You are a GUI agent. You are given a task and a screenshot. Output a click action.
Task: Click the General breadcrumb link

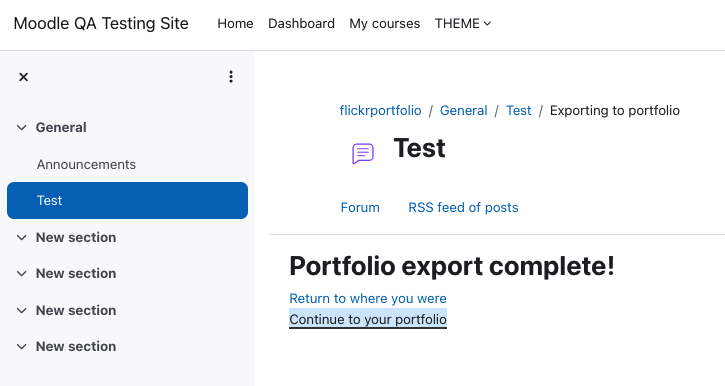coord(464,110)
